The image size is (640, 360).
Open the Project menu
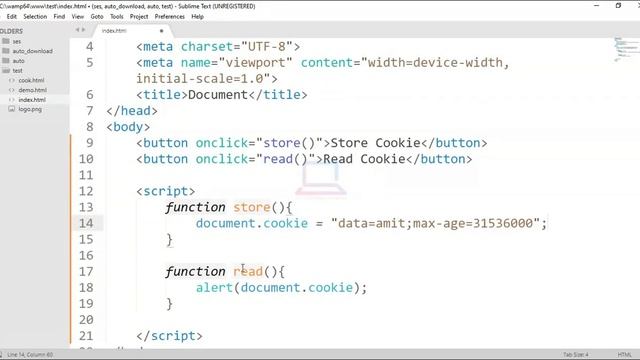pyautogui.click(x=139, y=17)
